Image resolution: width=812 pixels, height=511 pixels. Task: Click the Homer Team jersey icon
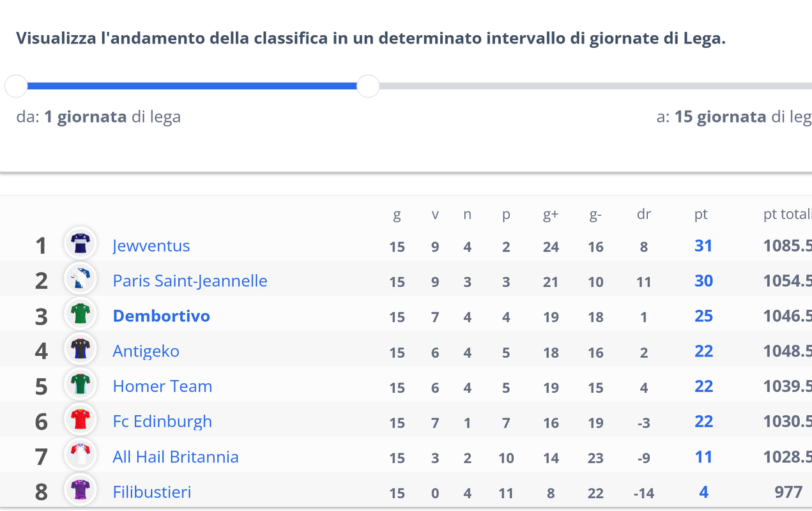[x=80, y=384]
